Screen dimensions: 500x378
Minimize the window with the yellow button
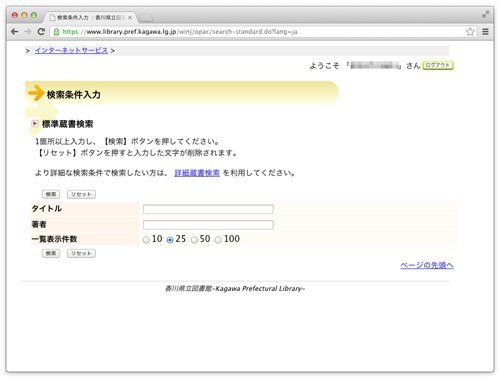pyautogui.click(x=24, y=15)
